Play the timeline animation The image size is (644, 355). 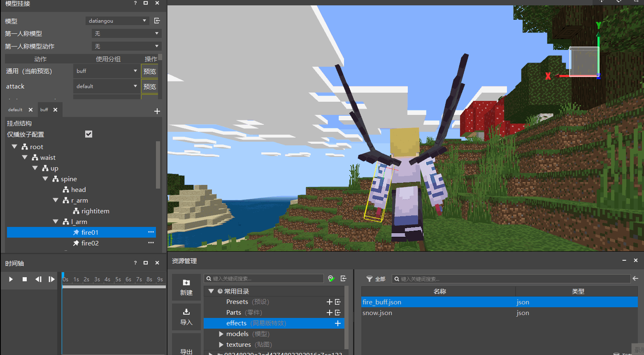click(x=11, y=279)
